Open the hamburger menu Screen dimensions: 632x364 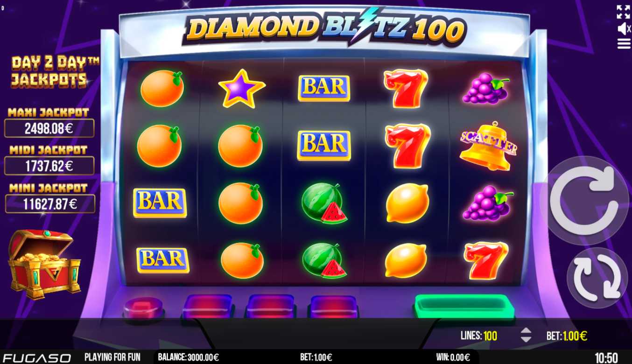tap(624, 44)
